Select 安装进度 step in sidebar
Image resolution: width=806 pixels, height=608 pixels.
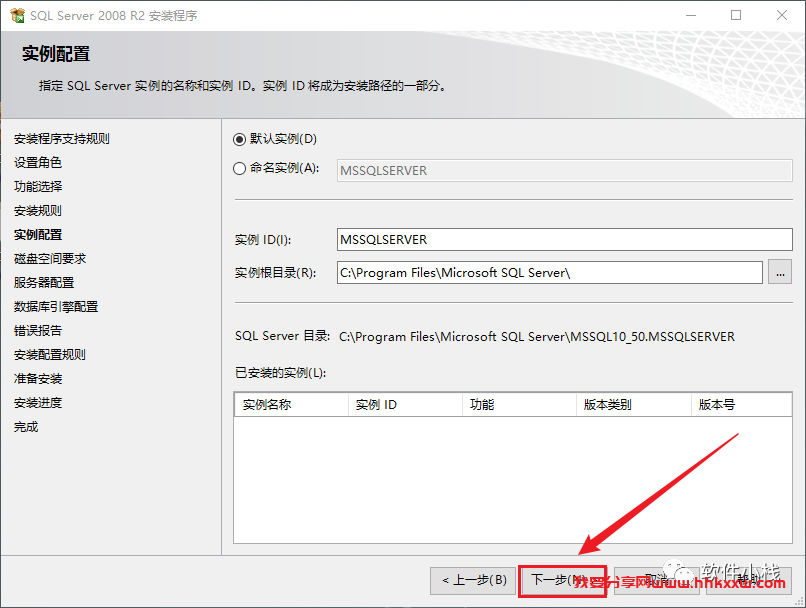pyautogui.click(x=38, y=403)
